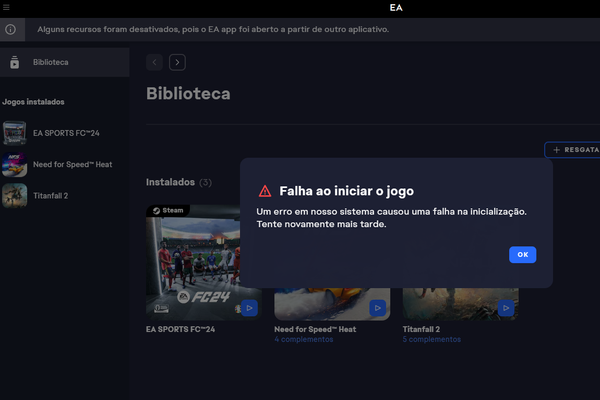Select EA SPORTS FC 24 in the sidebar
The image size is (600, 400).
67,133
